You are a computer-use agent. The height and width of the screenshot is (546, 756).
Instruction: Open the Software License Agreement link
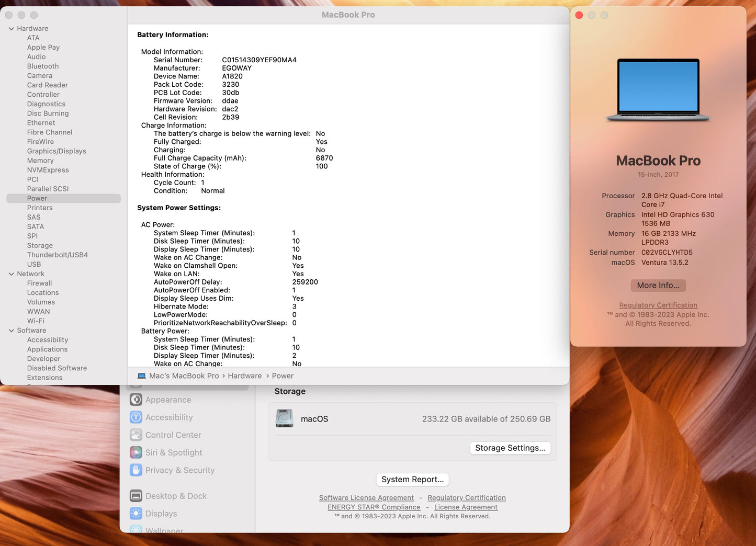(366, 498)
